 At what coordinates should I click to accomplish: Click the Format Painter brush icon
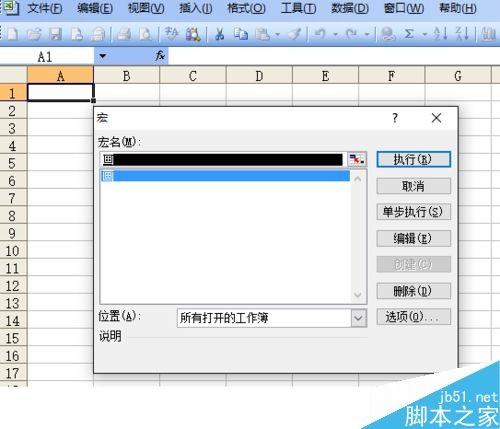coord(295,34)
